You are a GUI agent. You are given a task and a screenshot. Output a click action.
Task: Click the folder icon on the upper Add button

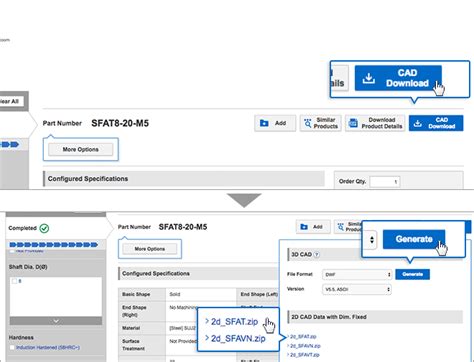(264, 123)
